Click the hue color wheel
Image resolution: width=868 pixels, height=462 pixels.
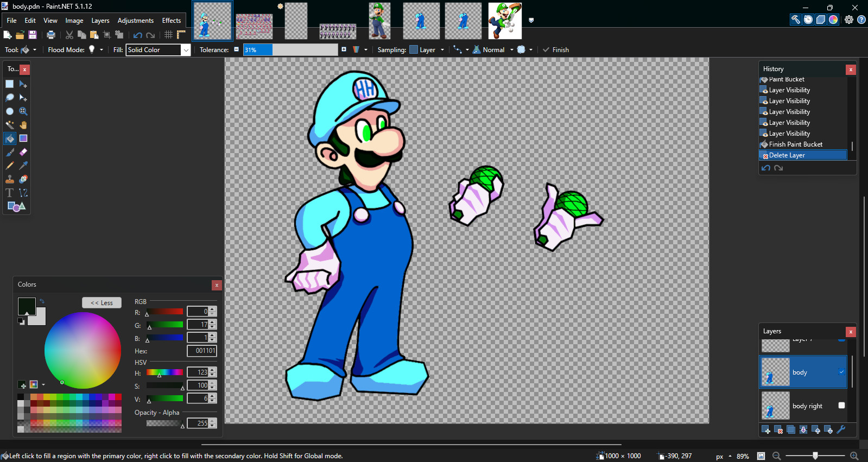pyautogui.click(x=83, y=351)
